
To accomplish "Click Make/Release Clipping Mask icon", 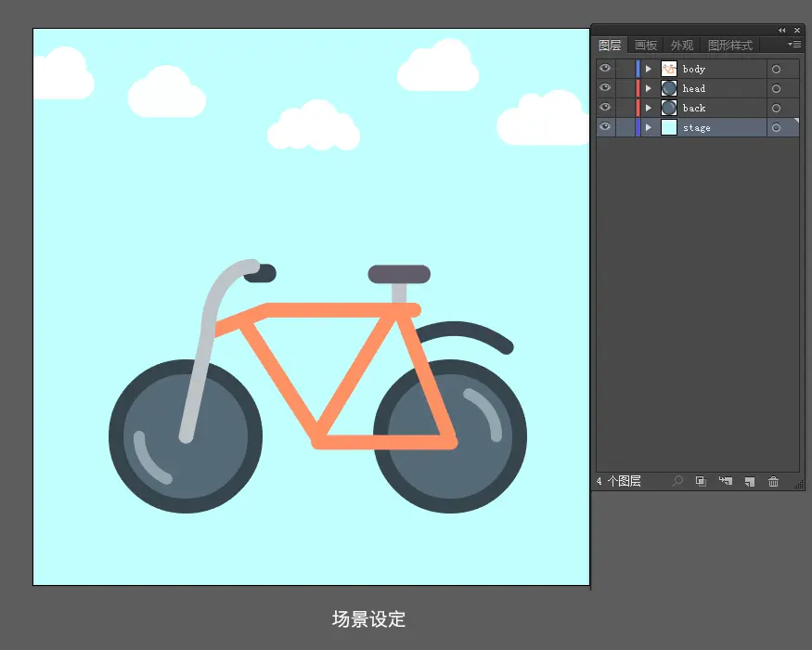I will [701, 481].
